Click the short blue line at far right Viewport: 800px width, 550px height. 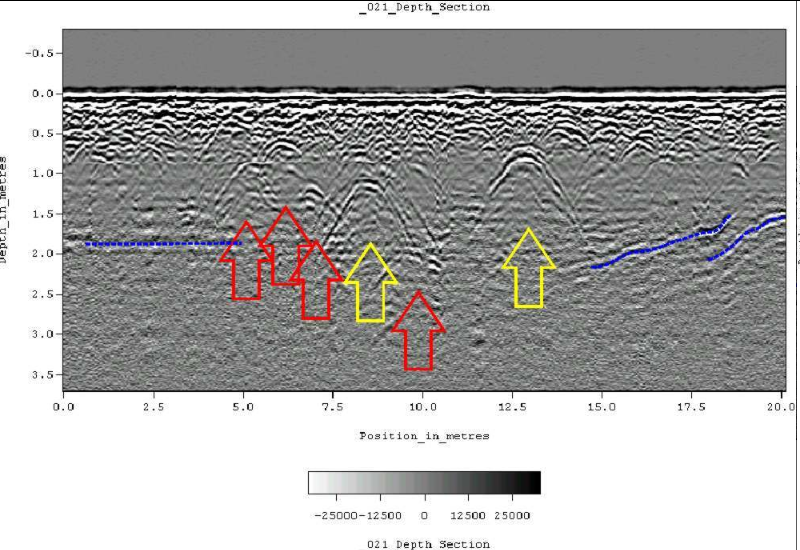click(746, 238)
